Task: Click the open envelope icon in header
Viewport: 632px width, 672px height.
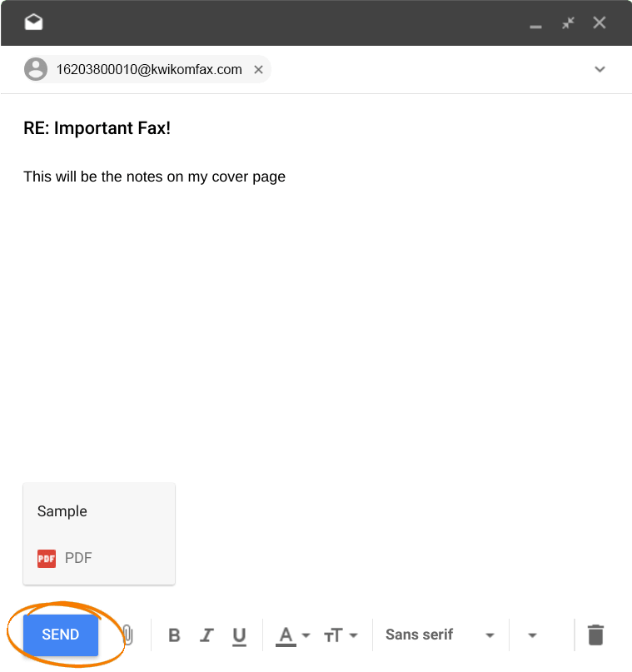Action: coord(33,22)
